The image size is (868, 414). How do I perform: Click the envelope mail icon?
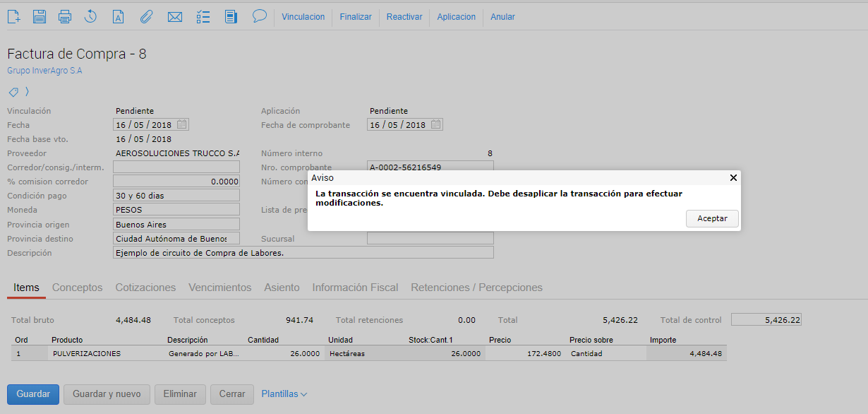[x=175, y=16]
